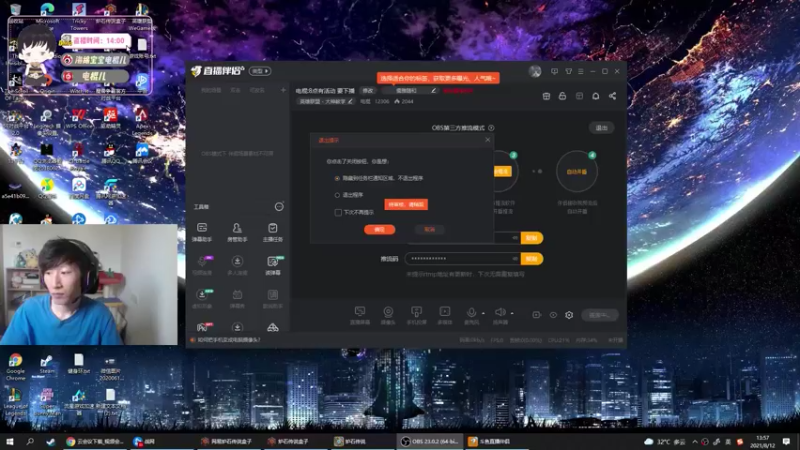
Task: Click 退出 button to leave OBS mode
Action: pos(602,128)
